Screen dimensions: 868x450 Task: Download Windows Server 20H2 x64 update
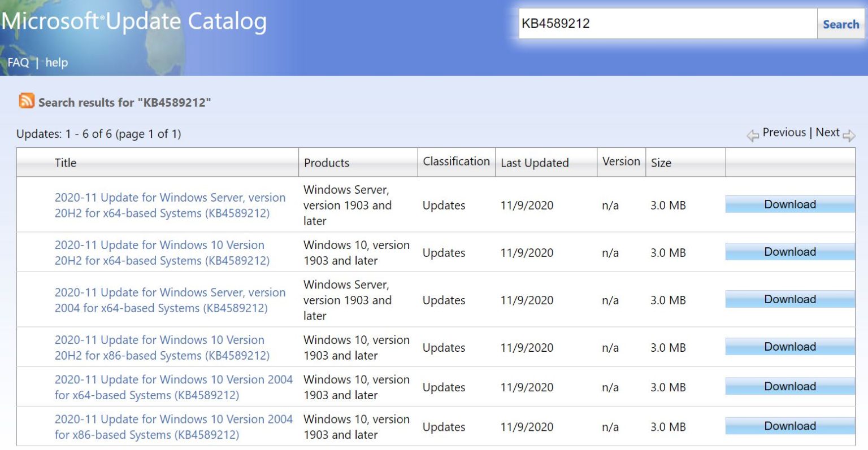click(789, 204)
